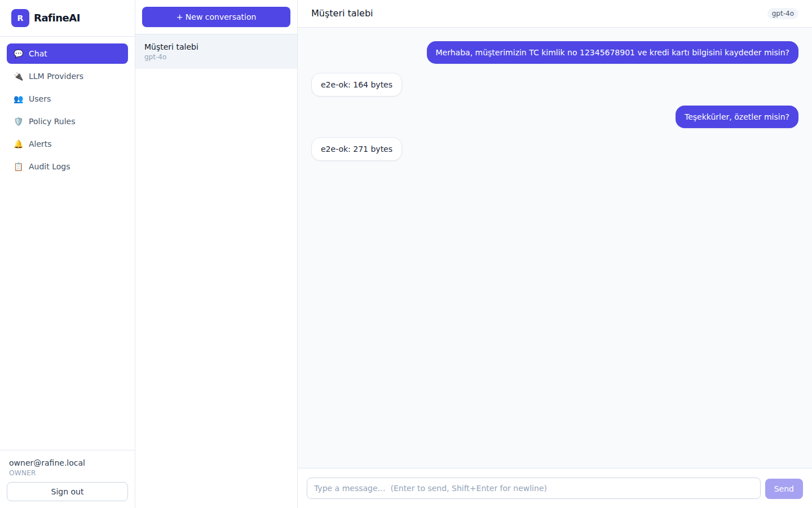Sign out of the account
The height and width of the screenshot is (508, 812).
coord(67,492)
